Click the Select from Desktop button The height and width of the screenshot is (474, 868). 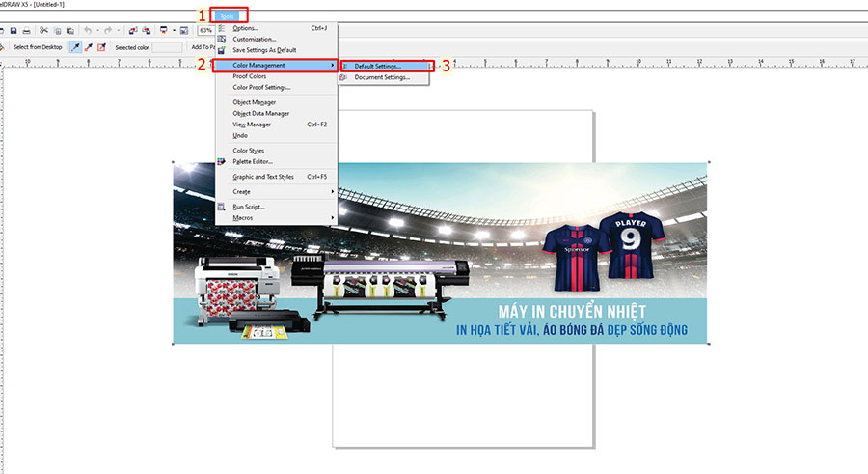click(x=38, y=47)
